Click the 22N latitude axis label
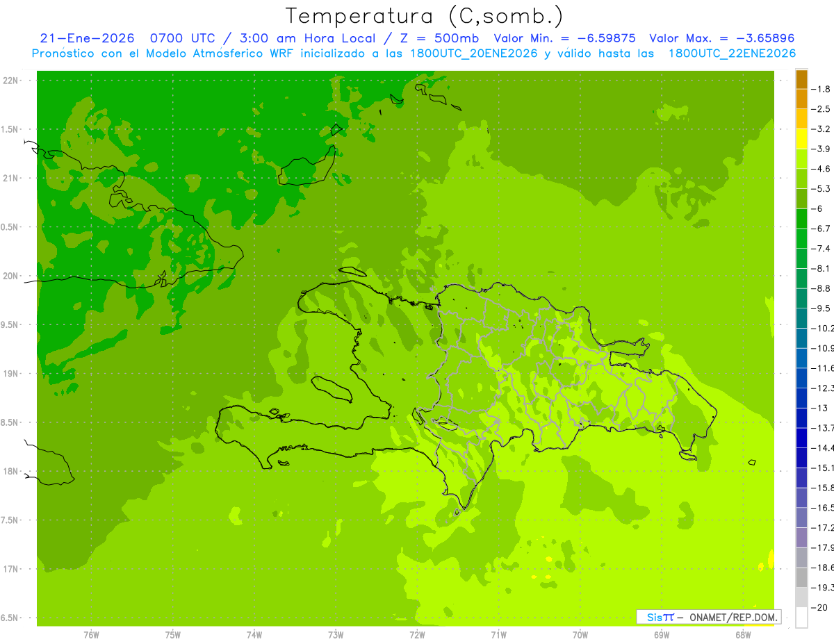 [11, 81]
